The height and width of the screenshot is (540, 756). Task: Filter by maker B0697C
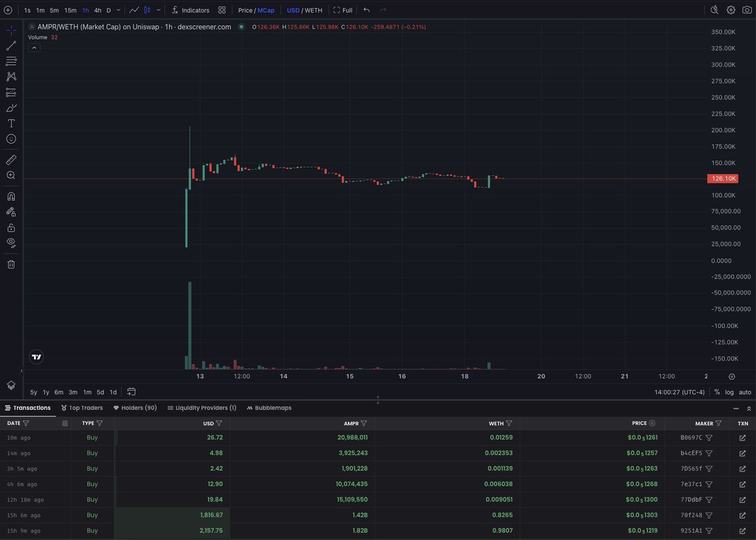click(709, 437)
